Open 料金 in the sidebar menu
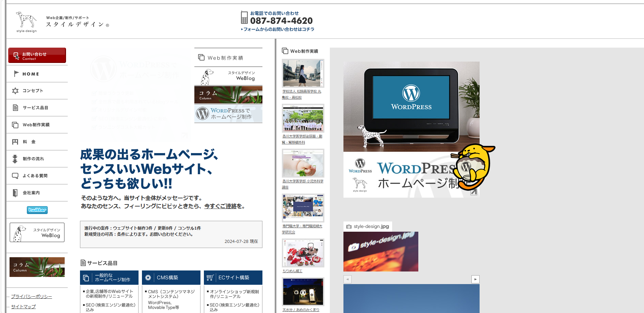This screenshot has width=644, height=313. pyautogui.click(x=37, y=142)
